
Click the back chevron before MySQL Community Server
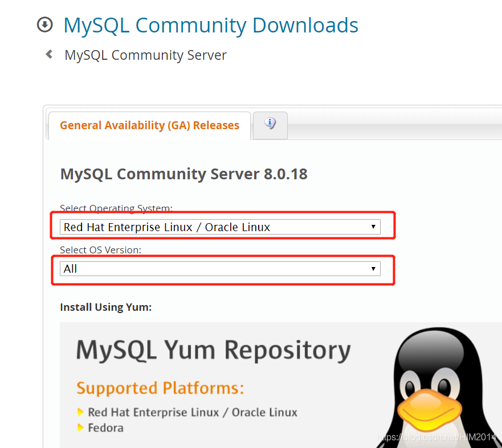click(50, 54)
